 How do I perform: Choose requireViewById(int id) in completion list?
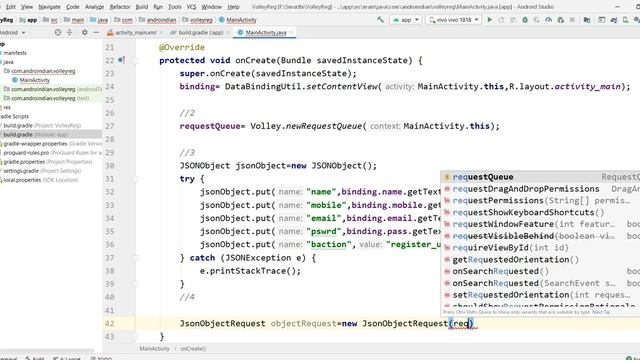[541, 248]
